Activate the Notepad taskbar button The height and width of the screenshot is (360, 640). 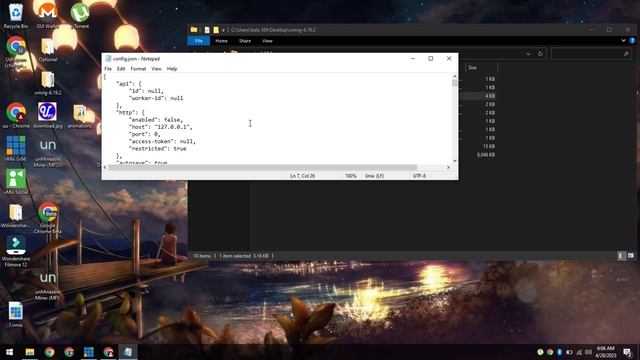[128, 352]
